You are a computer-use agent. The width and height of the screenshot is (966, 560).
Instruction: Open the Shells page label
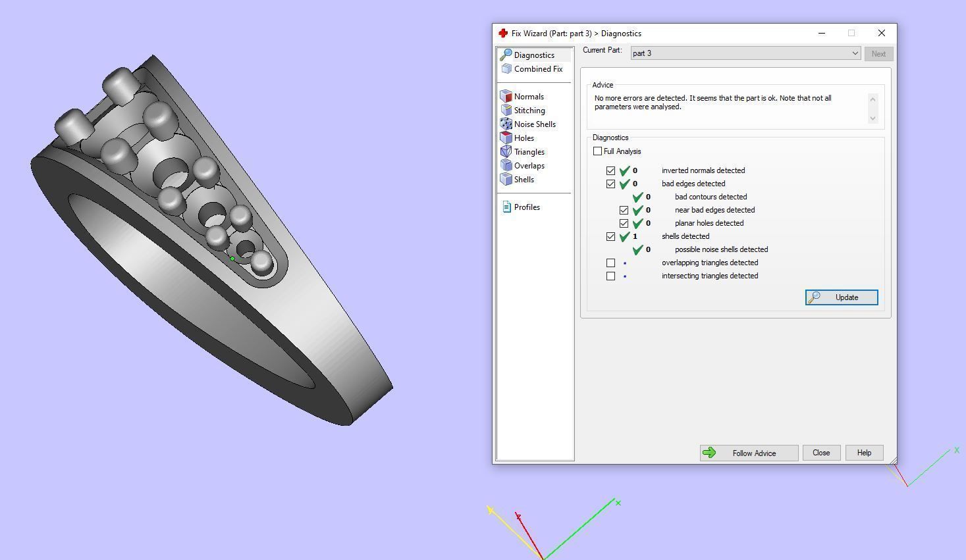pos(524,180)
